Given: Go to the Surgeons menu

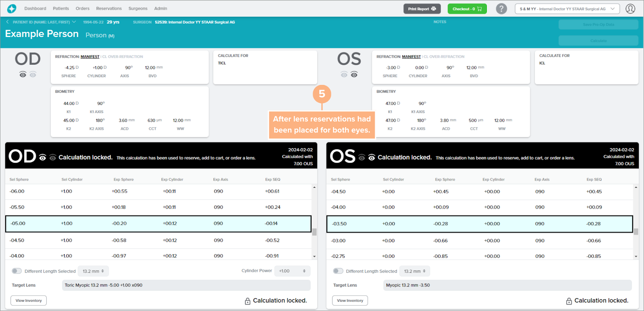Looking at the screenshot, I should pos(138,8).
